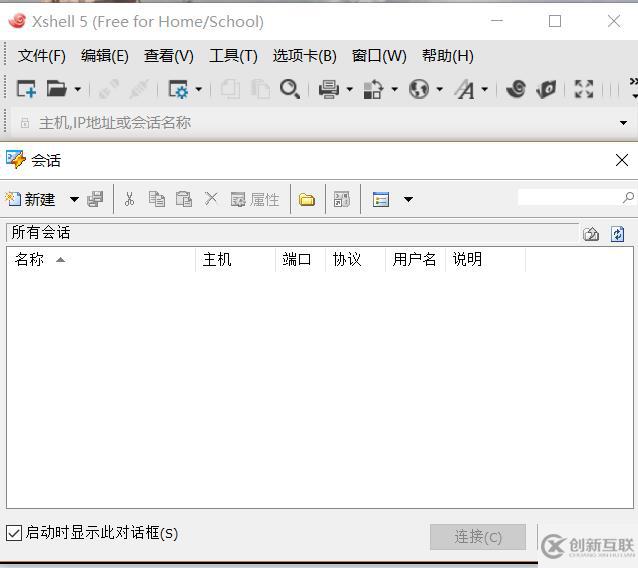Screen dimensions: 638x568
Task: Click the sessions search input field
Action: [570, 197]
